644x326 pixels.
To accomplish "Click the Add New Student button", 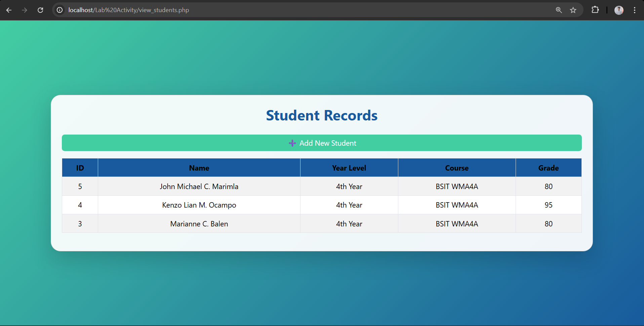I will (x=321, y=143).
